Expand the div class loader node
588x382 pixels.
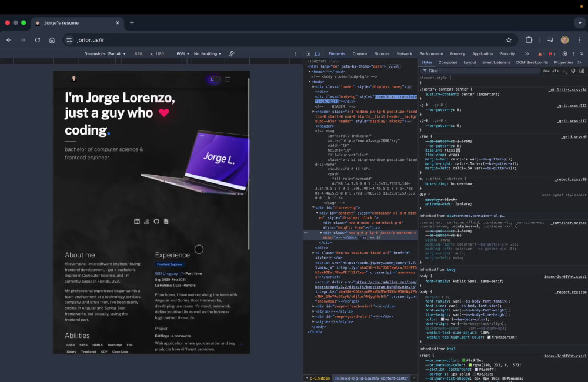tap(313, 86)
